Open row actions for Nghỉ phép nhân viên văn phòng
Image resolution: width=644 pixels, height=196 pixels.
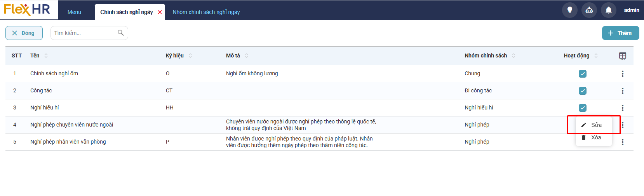[x=623, y=142]
